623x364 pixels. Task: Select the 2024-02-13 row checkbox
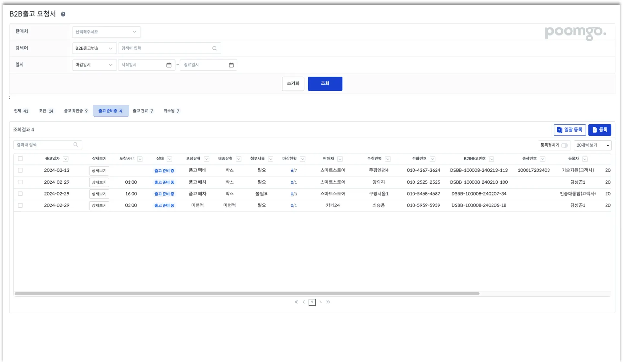click(x=20, y=170)
